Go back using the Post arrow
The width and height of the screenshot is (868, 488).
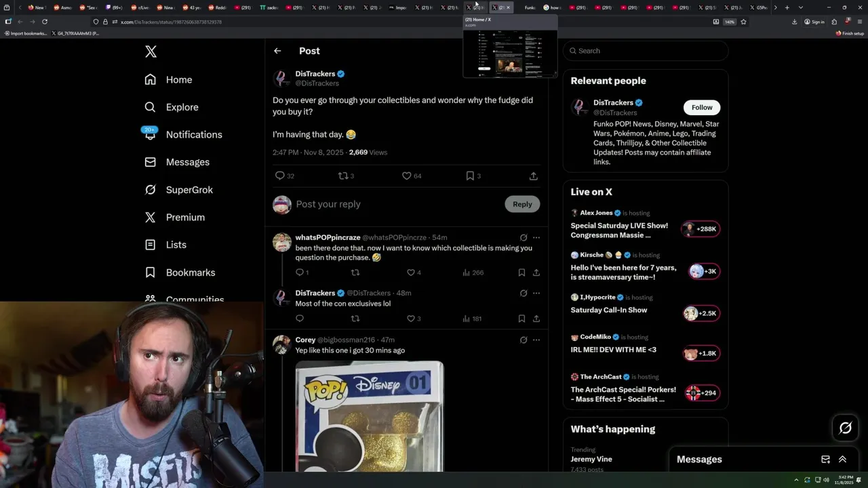pos(277,51)
